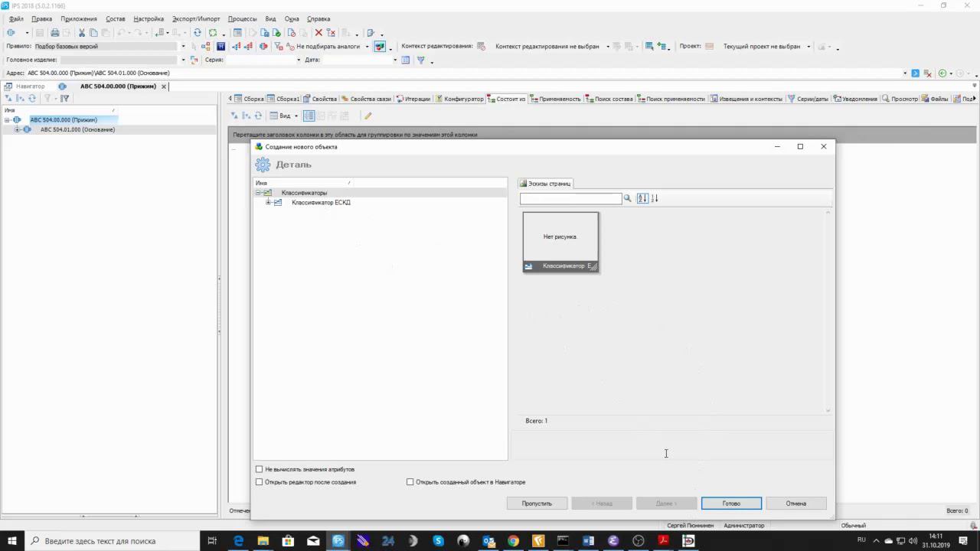Click the green circular arrows toolbar icon

tap(213, 33)
